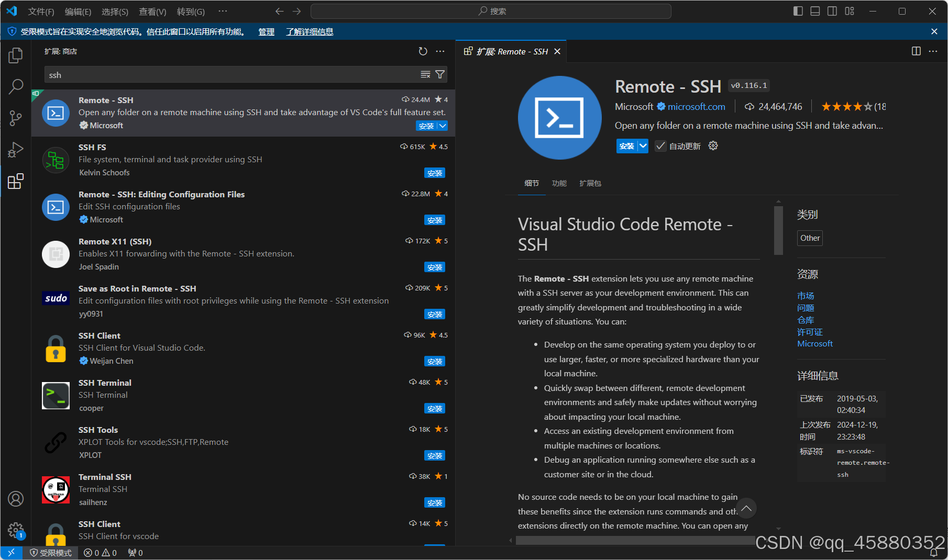Click learn more link in the banner
This screenshot has height=560, width=948.
coord(310,31)
